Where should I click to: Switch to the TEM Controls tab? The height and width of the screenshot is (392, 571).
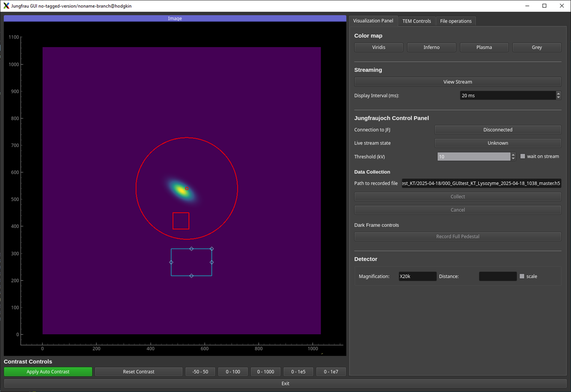point(416,21)
